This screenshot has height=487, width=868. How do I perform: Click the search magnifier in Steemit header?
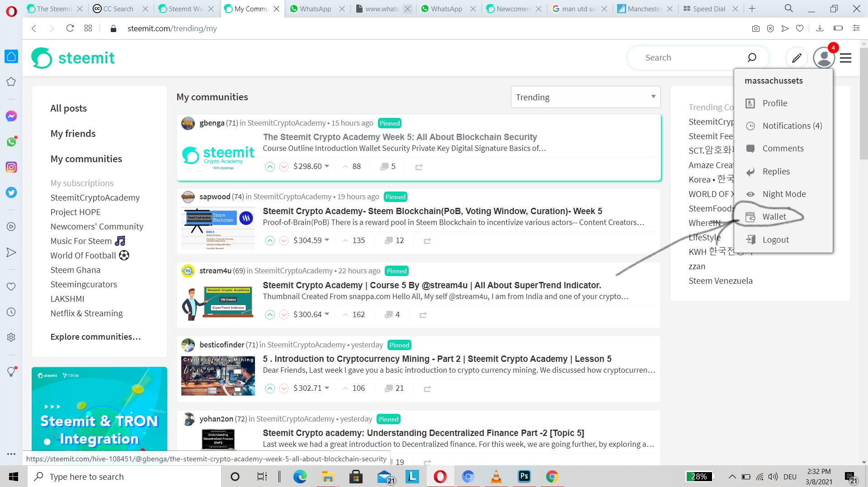[752, 57]
